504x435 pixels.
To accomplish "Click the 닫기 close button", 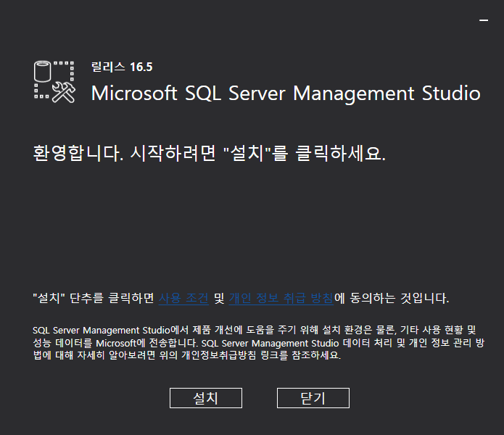I will click(313, 398).
